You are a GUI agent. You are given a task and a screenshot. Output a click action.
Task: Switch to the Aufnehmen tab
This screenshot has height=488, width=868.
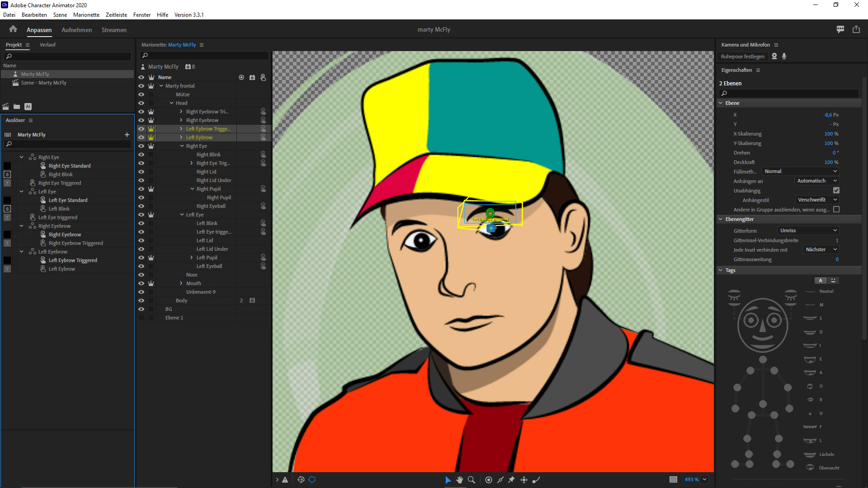tap(76, 30)
